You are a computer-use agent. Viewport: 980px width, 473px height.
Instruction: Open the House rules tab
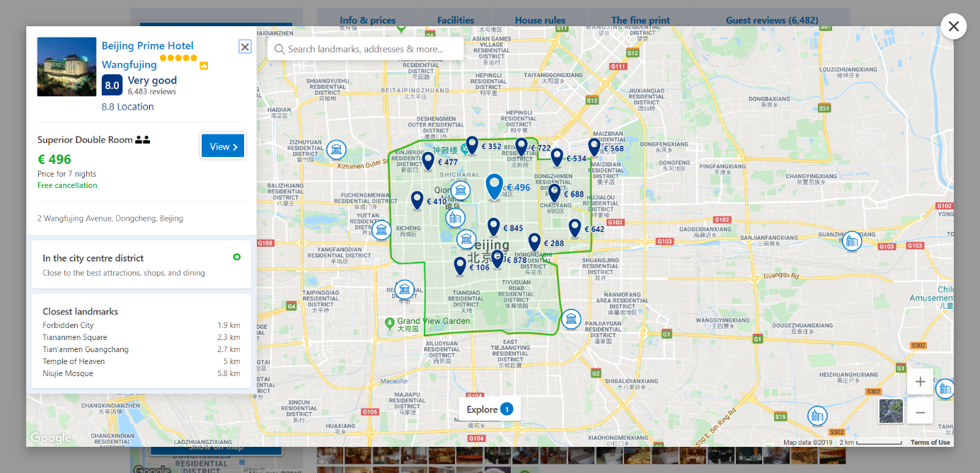click(x=540, y=21)
